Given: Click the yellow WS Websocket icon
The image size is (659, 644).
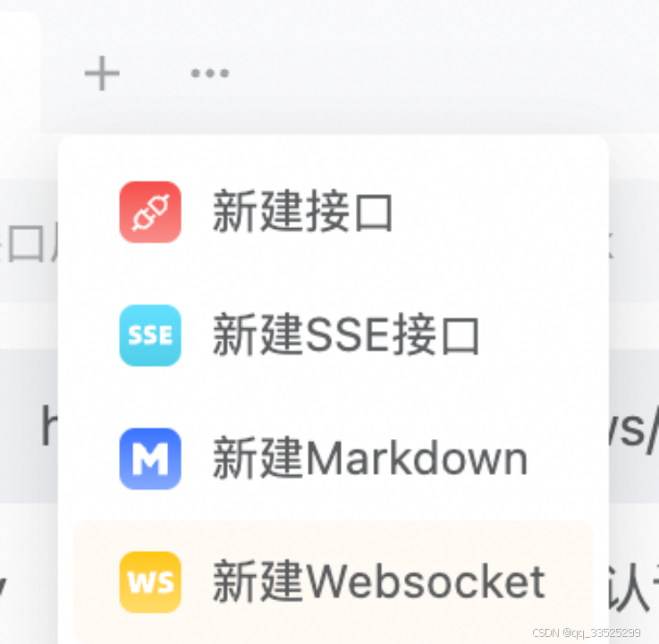Looking at the screenshot, I should point(150,582).
